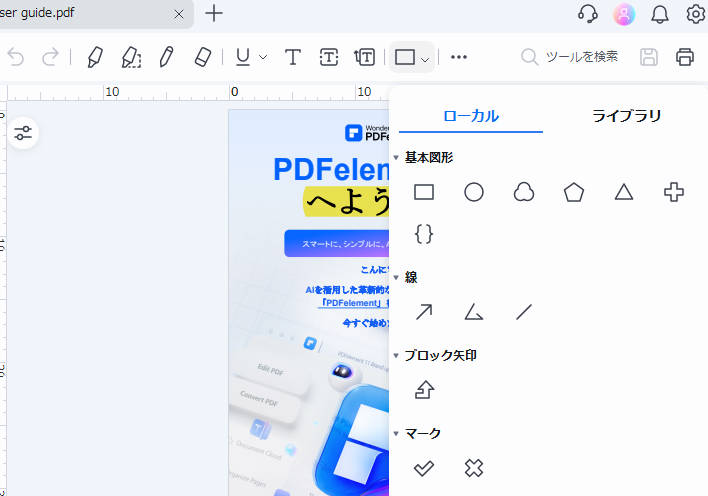Select the Highlighter tool
This screenshot has width=708, height=496.
click(x=95, y=57)
